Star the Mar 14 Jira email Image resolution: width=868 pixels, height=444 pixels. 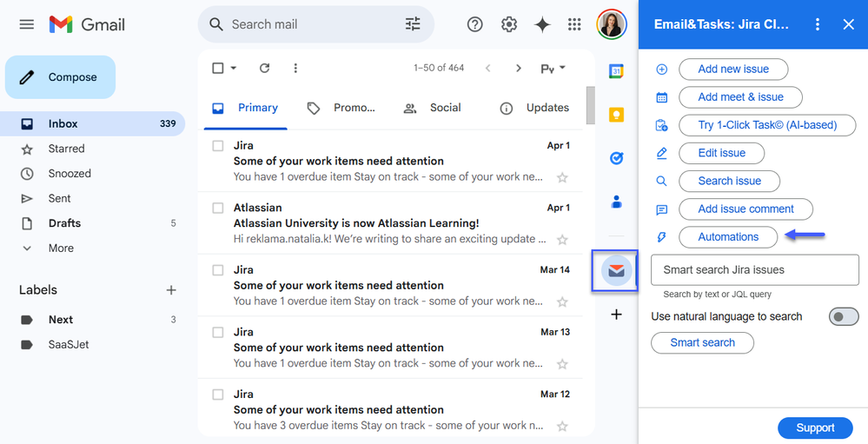pyautogui.click(x=562, y=302)
